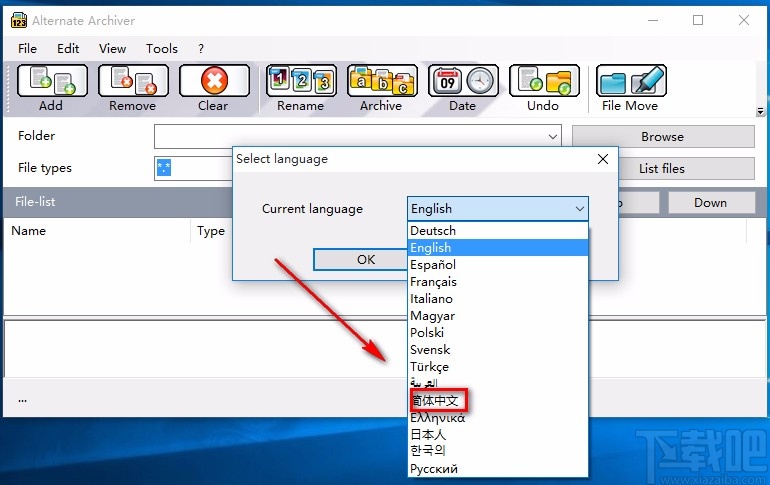This screenshot has height=485, width=770.
Task: Open the Edit menu
Action: 68,49
